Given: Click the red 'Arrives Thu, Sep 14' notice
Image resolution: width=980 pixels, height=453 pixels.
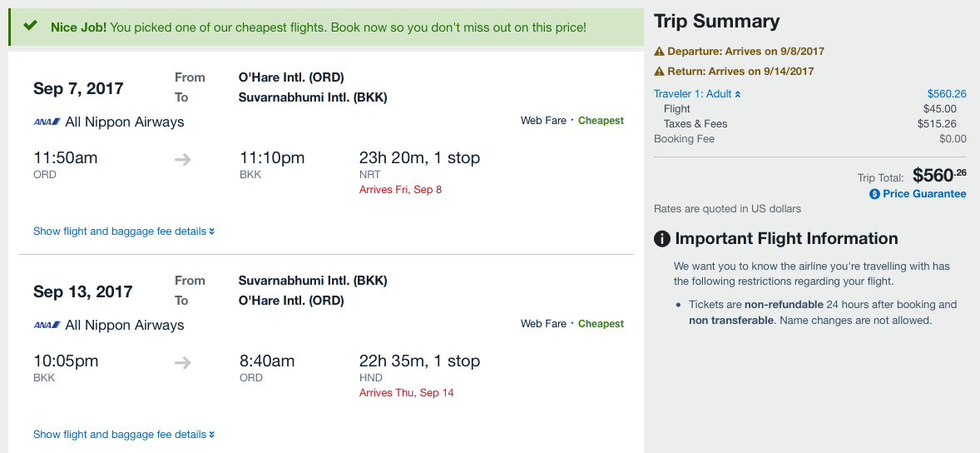Looking at the screenshot, I should [x=406, y=393].
